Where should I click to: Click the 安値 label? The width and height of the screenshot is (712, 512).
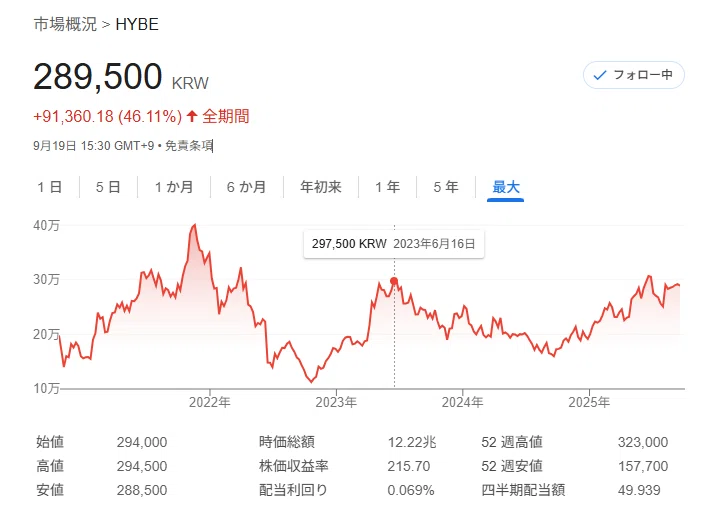(x=50, y=490)
